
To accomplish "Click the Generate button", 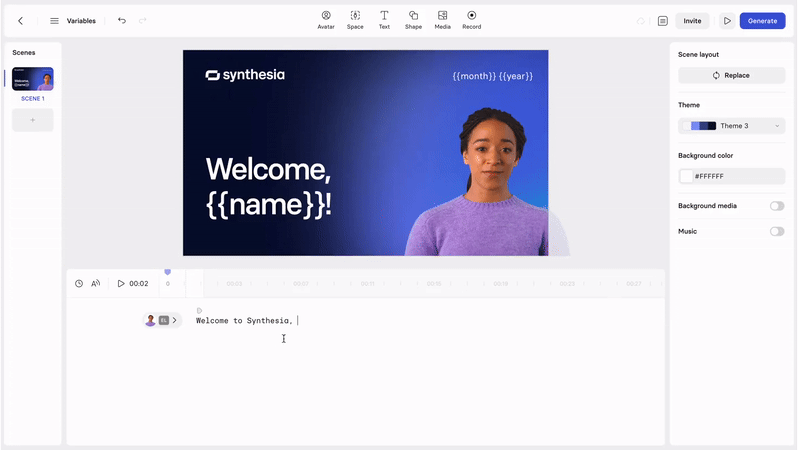I will click(762, 21).
